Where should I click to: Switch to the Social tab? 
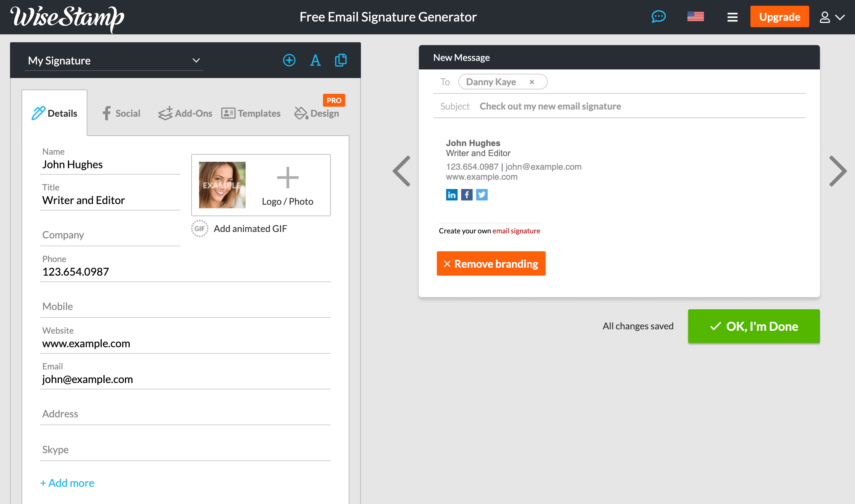(121, 113)
